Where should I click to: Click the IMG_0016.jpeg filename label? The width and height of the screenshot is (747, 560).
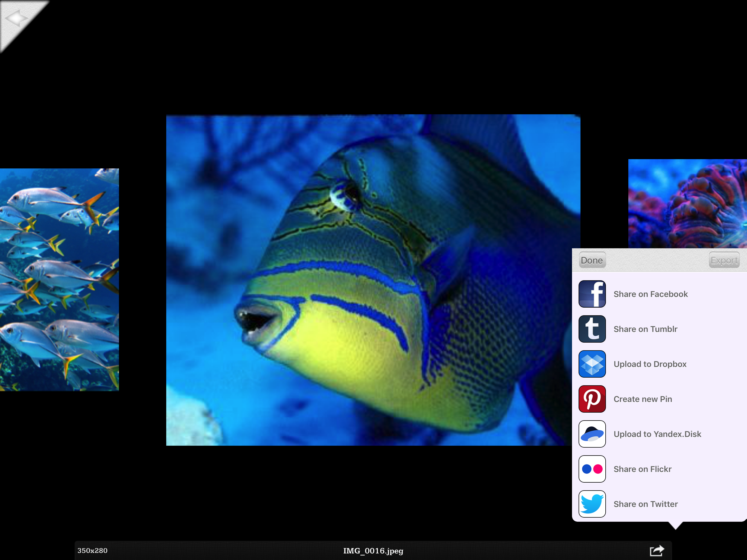tap(373, 550)
